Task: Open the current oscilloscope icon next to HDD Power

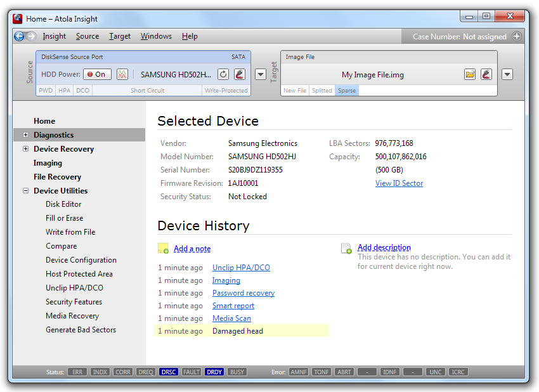Action: point(122,74)
